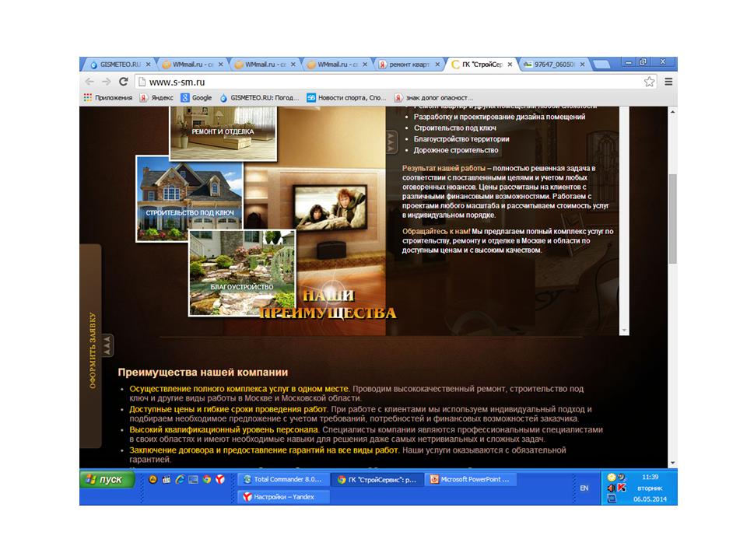Close the 'ремонт кварт' tab
747x560 pixels.
click(x=437, y=65)
